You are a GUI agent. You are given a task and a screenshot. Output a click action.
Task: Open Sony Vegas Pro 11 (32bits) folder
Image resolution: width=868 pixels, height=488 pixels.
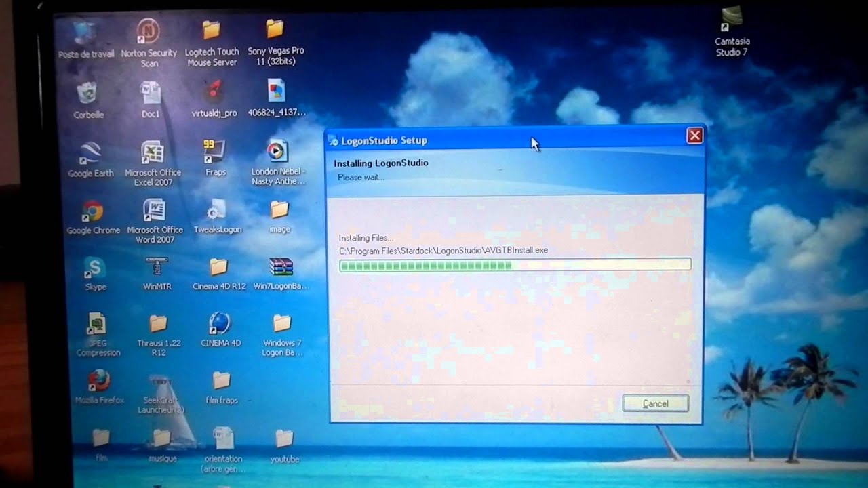click(275, 28)
